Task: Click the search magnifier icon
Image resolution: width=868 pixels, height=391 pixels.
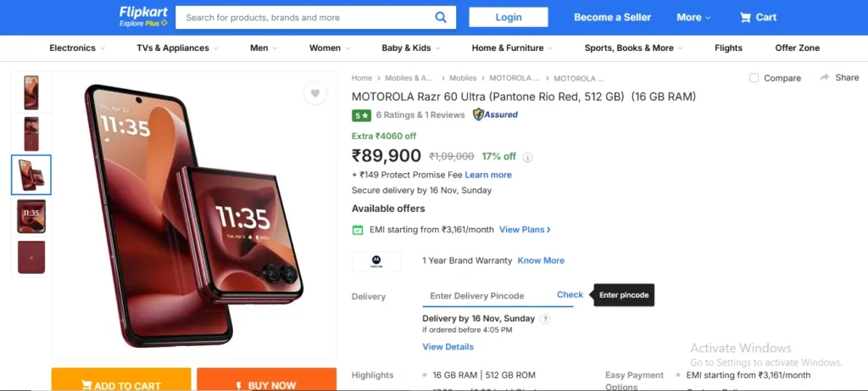Action: tap(441, 17)
